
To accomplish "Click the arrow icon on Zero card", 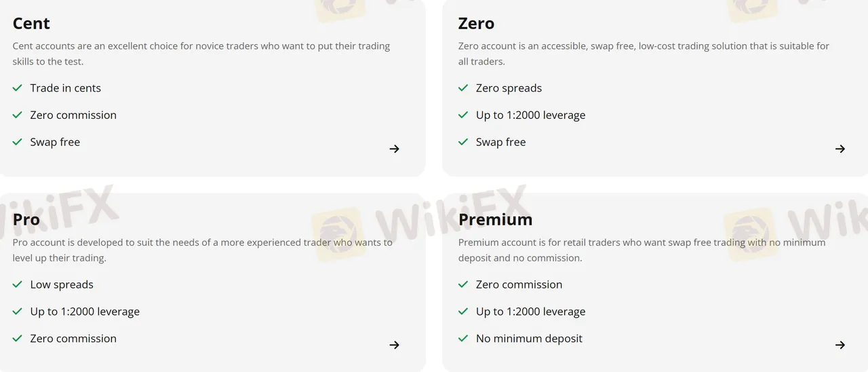I will pyautogui.click(x=840, y=149).
